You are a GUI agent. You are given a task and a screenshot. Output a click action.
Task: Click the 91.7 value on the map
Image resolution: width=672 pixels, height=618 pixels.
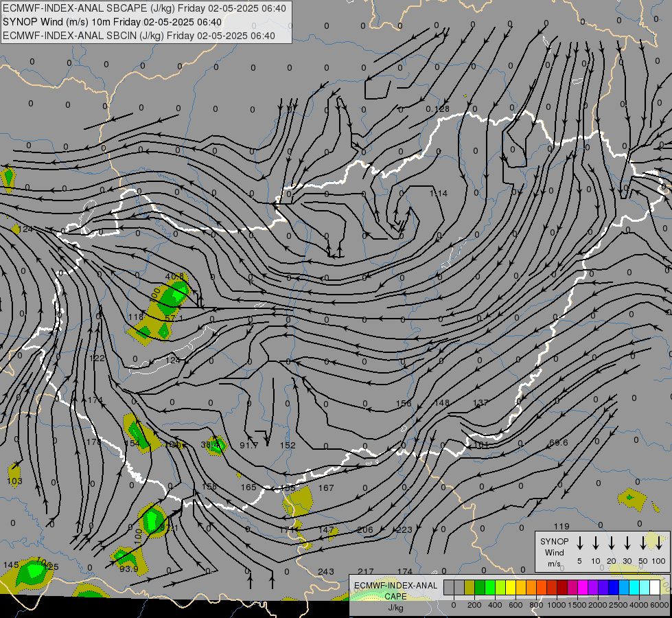point(248,445)
